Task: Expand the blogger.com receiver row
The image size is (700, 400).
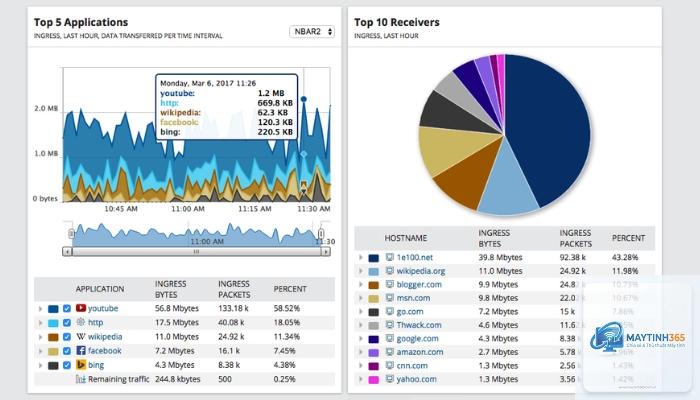Action: pyautogui.click(x=361, y=284)
